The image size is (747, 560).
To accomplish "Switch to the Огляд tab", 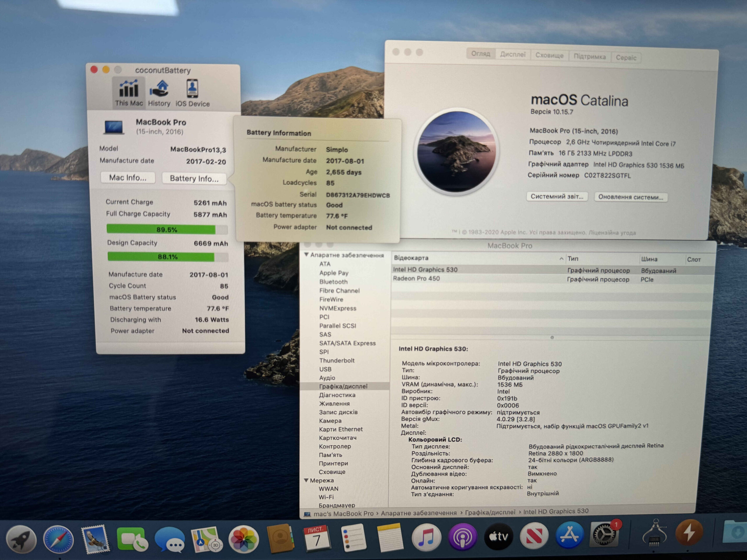I will click(481, 54).
